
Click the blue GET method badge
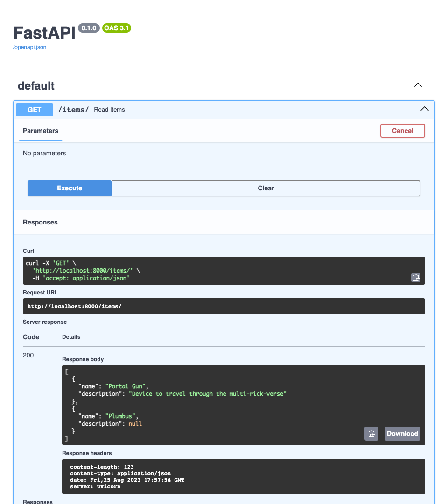coord(35,110)
